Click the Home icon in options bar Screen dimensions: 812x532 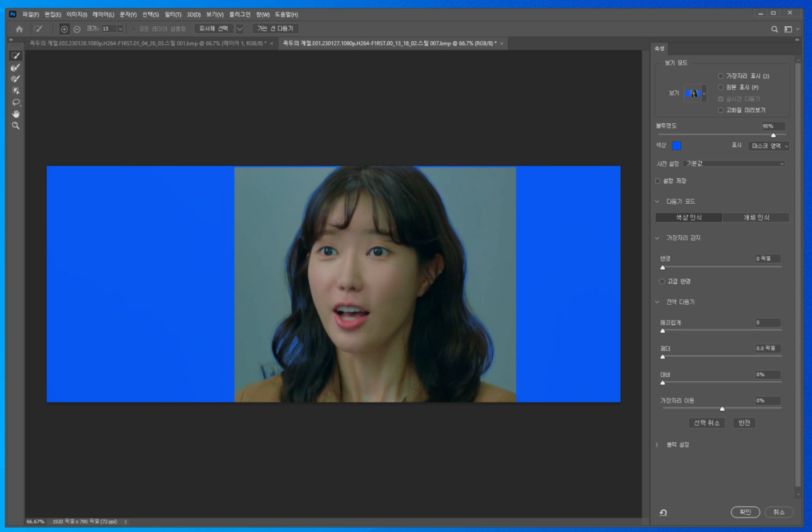click(19, 28)
